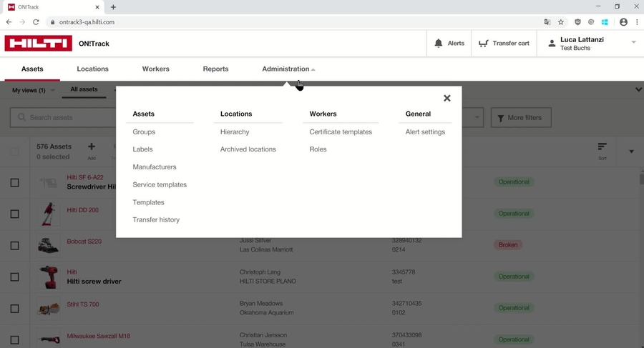Open Hierarchy under Locations
The image size is (644, 348).
tap(235, 131)
